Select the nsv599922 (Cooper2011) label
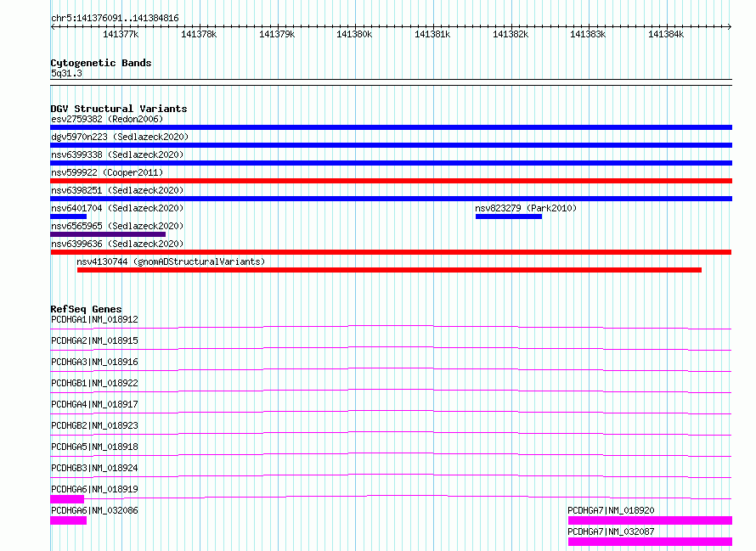The image size is (756, 551). pos(107,172)
